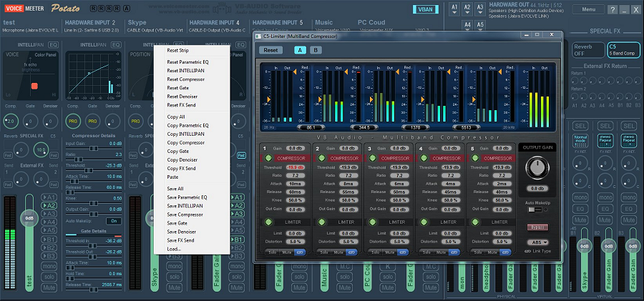This screenshot has height=301, width=644.
Task: Select preset B in C5-Limiter
Action: [316, 50]
